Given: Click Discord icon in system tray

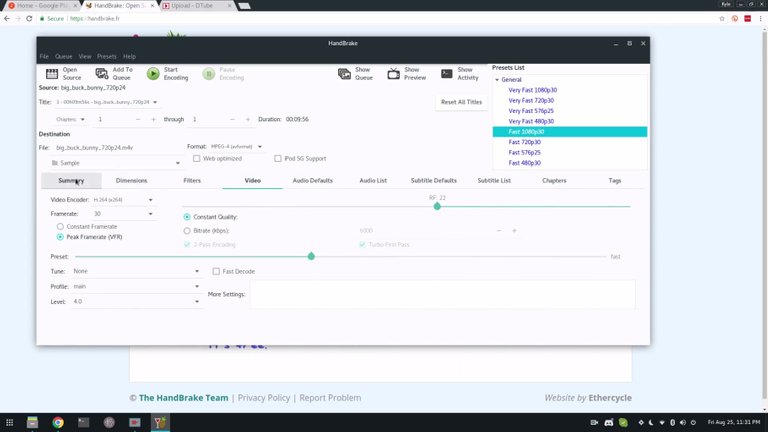Looking at the screenshot, I should [x=609, y=422].
